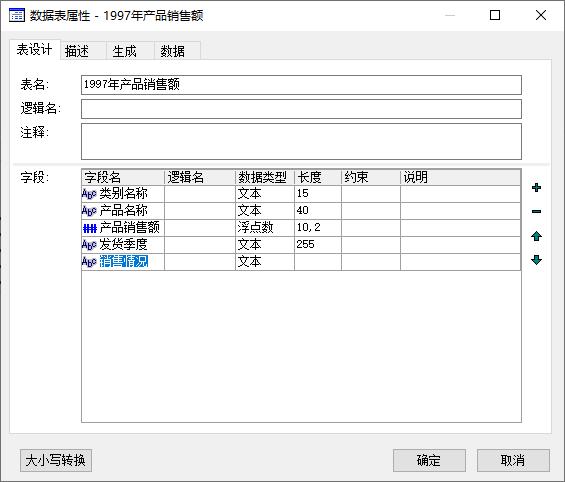This screenshot has width=565, height=482.
Task: Switch to the 数据 tab
Action: tap(177, 51)
